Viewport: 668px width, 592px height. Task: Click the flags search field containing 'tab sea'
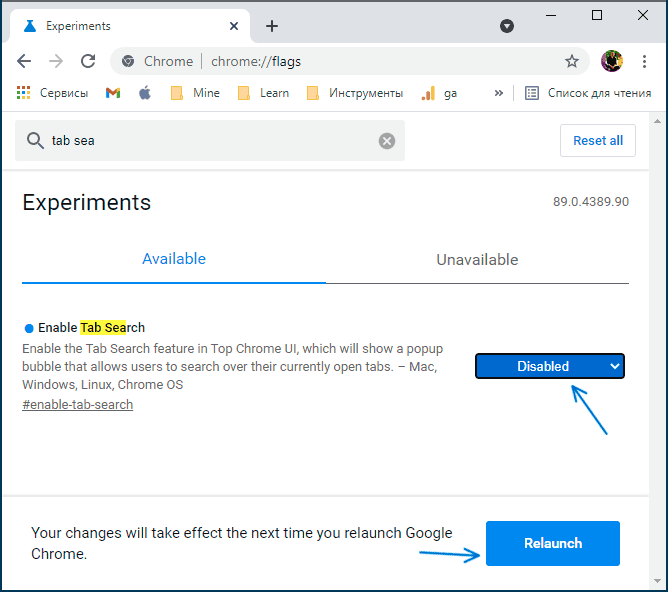pos(210,141)
